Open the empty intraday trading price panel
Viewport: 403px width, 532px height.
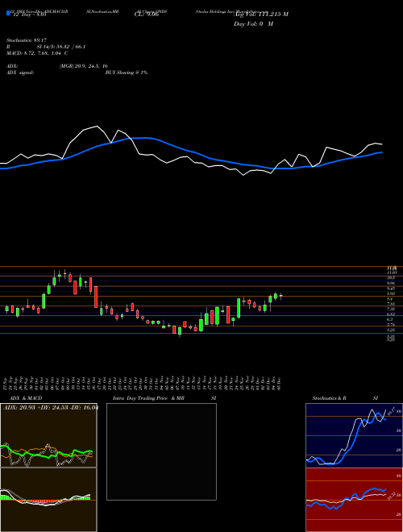[x=161, y=451]
